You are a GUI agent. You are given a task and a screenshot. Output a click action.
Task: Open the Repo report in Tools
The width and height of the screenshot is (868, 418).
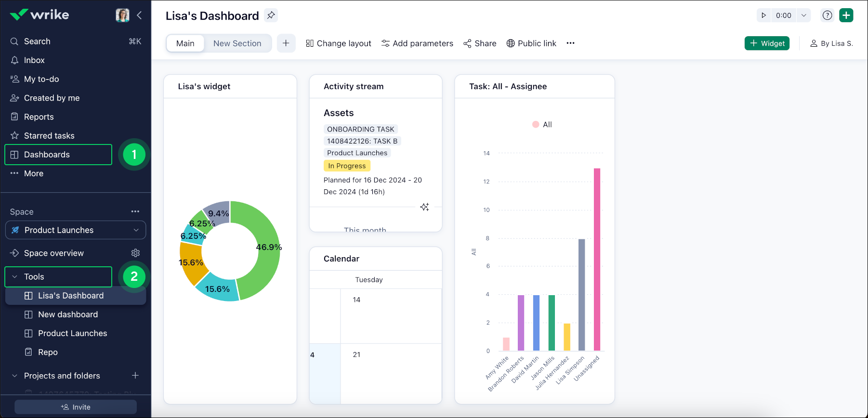tap(48, 353)
